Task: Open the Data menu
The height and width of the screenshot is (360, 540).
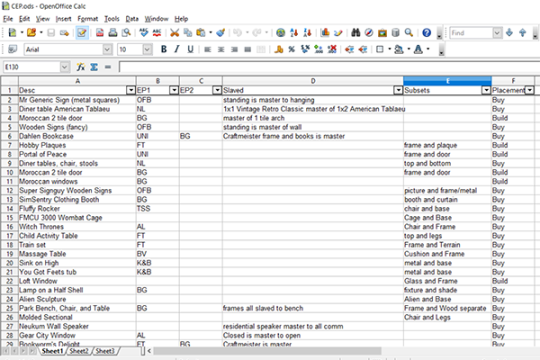Action: [132, 19]
